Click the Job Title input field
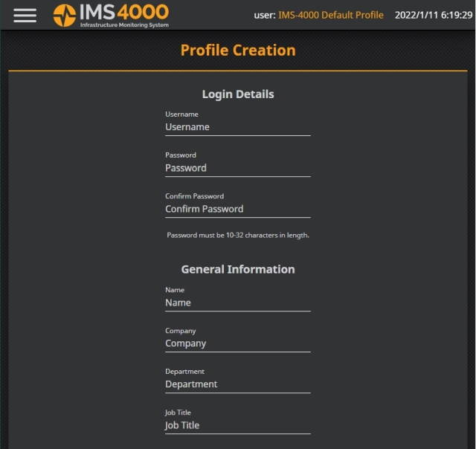The height and width of the screenshot is (449, 476). [238, 425]
